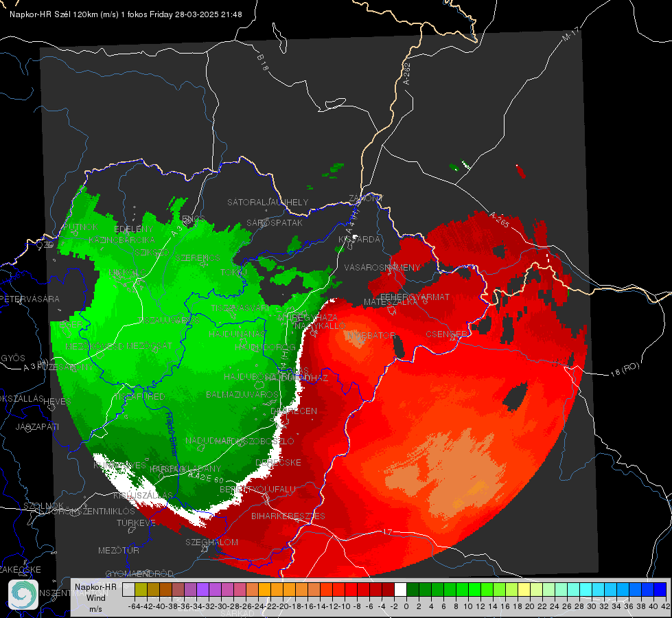672x618 pixels.
Task: Click the SZOLNOK city label
Action: click(x=44, y=505)
